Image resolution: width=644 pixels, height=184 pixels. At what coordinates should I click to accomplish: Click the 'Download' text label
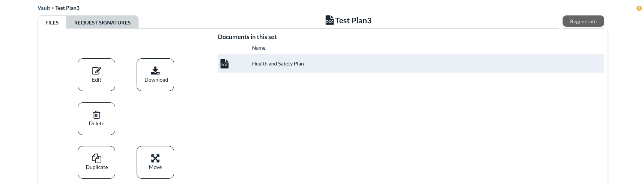[156, 80]
